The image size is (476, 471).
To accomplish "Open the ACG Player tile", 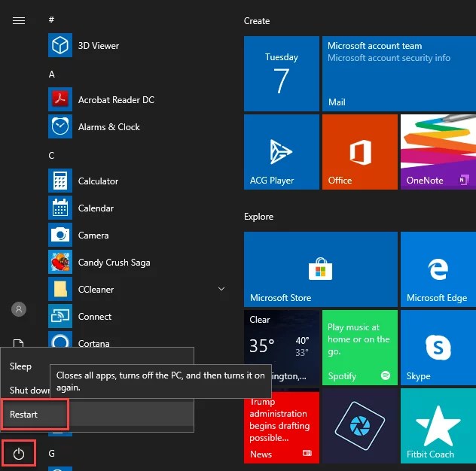I will click(x=282, y=152).
